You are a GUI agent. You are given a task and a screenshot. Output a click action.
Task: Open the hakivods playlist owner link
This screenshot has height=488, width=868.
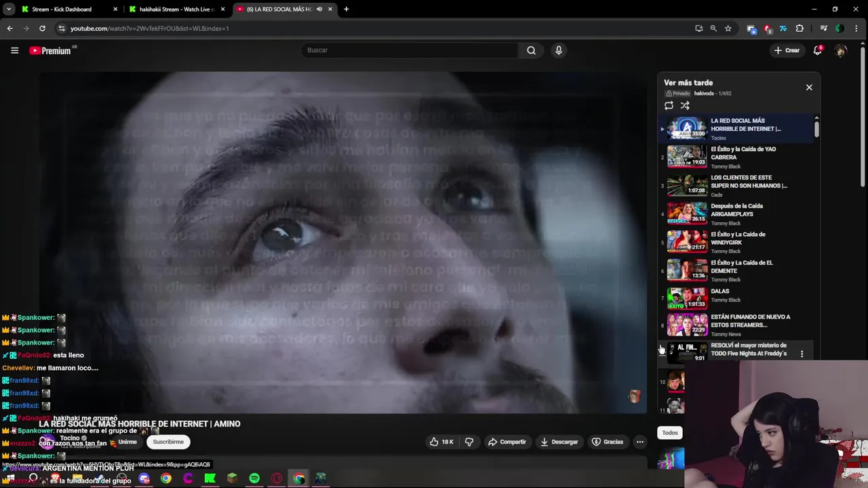pyautogui.click(x=704, y=94)
